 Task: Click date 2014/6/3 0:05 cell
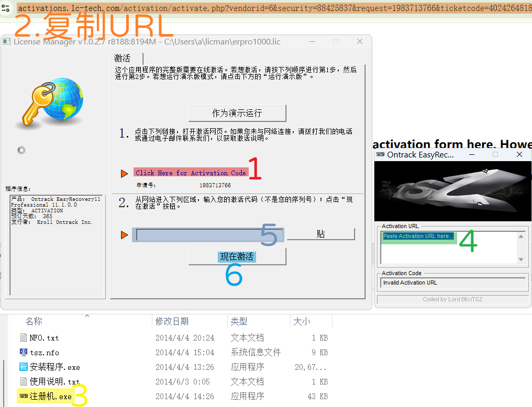[x=183, y=381]
